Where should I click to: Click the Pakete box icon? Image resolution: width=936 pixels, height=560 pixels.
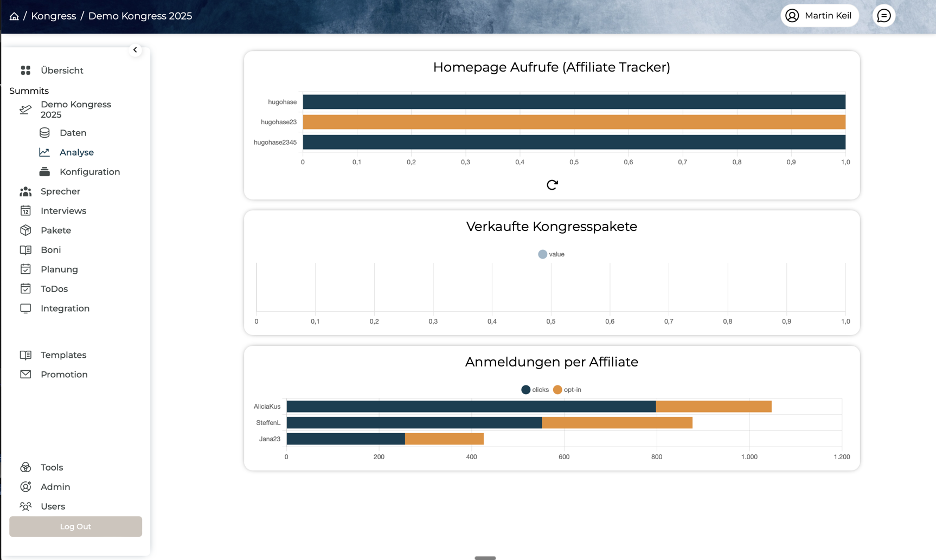coord(25,230)
